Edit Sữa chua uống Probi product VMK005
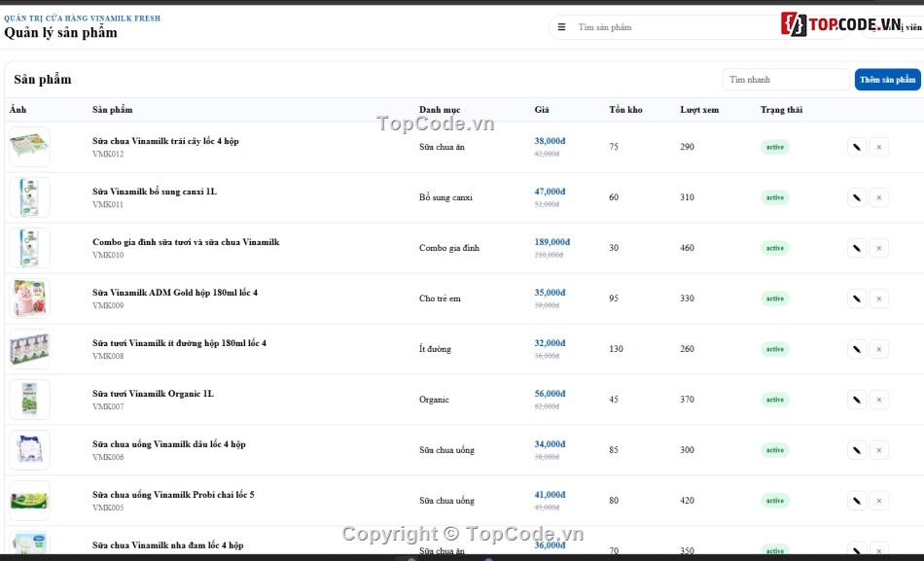Screen dimensions: 924x561 (857, 501)
